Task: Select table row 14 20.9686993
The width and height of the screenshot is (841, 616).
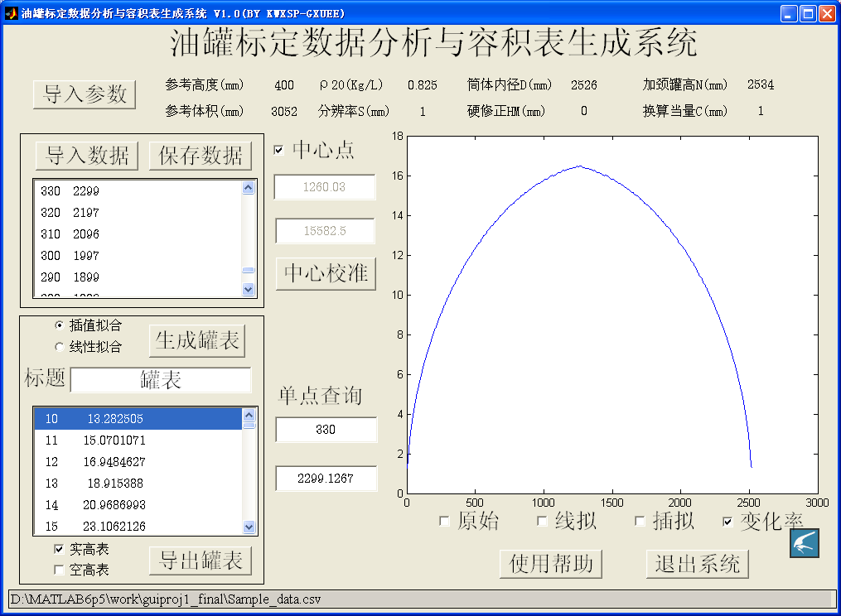Action: [x=138, y=504]
